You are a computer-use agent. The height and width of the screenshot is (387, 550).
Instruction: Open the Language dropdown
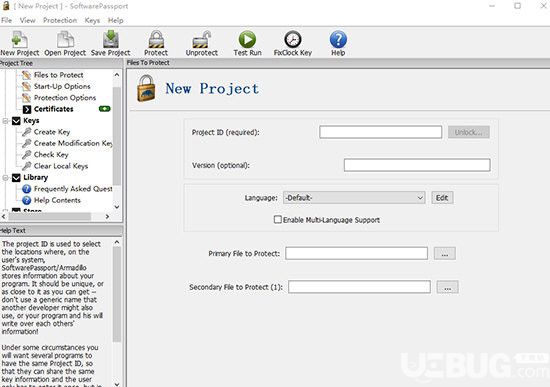(x=354, y=198)
